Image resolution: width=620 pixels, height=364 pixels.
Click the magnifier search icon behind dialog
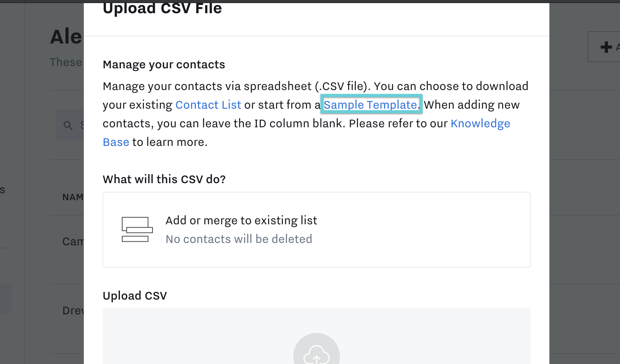click(68, 125)
